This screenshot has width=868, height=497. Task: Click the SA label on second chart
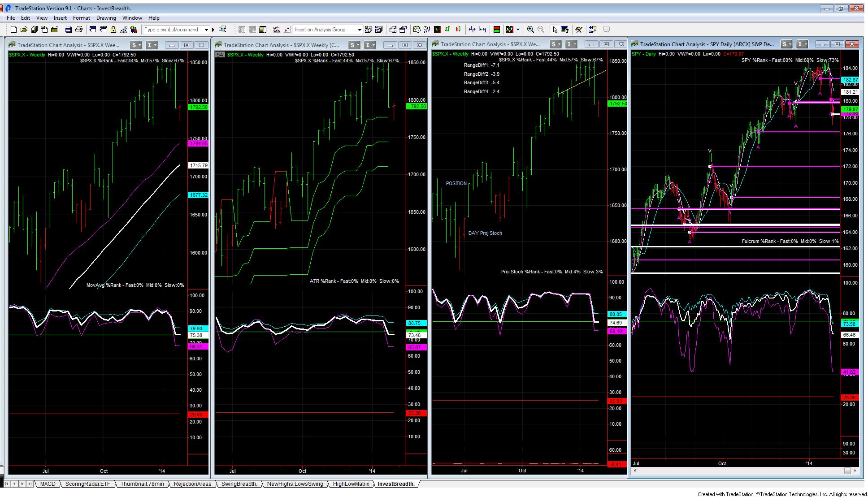[x=220, y=55]
